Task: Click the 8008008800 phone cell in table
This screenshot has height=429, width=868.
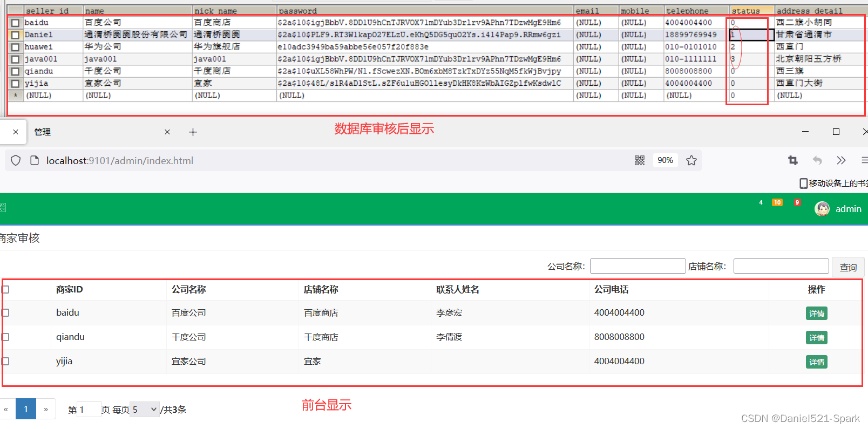Action: pyautogui.click(x=619, y=337)
